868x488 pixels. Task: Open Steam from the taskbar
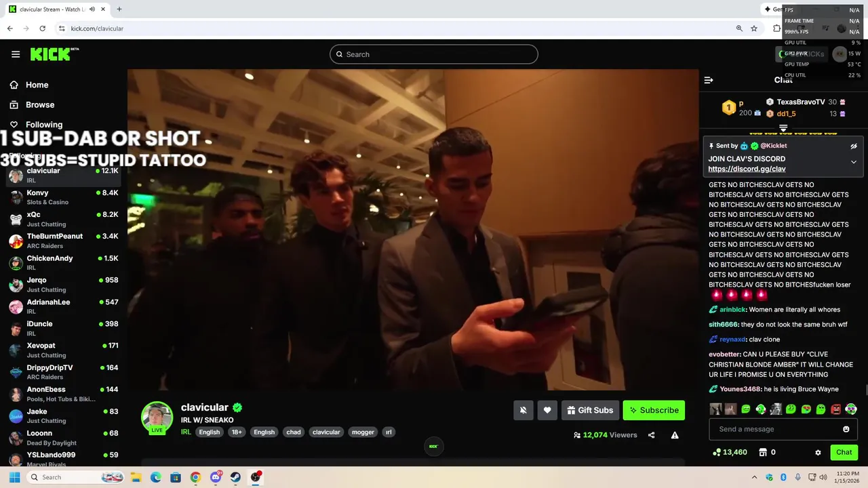tap(235, 477)
